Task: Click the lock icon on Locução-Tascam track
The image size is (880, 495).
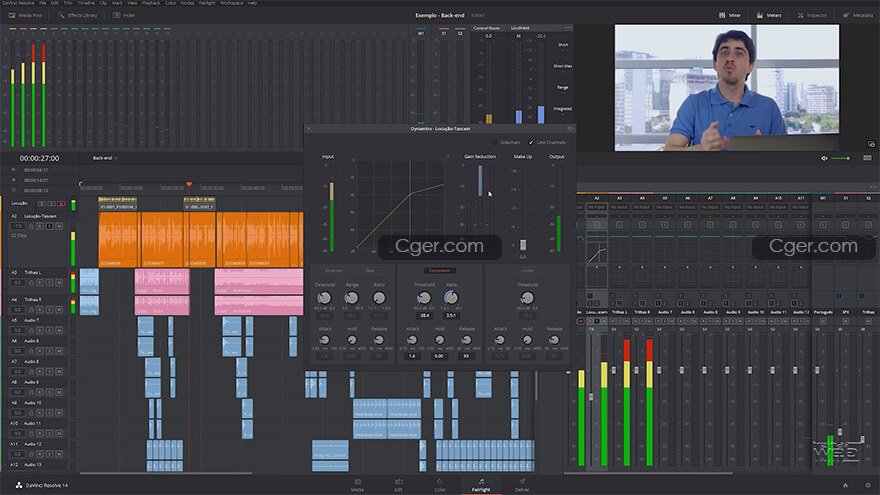Action: pyautogui.click(x=31, y=226)
